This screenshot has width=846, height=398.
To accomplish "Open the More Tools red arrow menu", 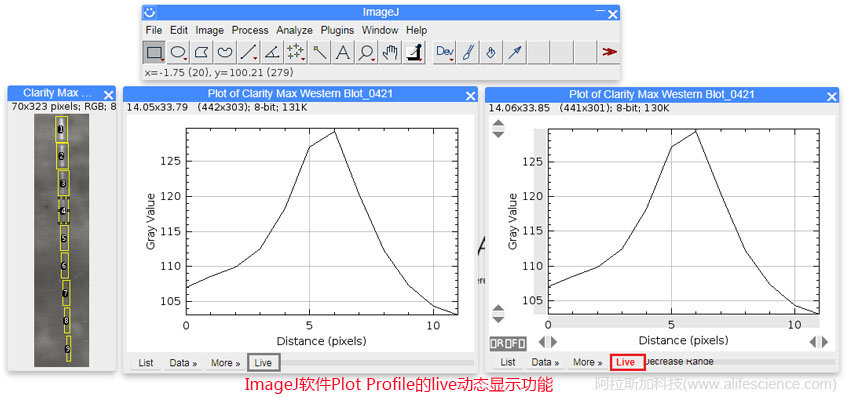I will coord(610,52).
